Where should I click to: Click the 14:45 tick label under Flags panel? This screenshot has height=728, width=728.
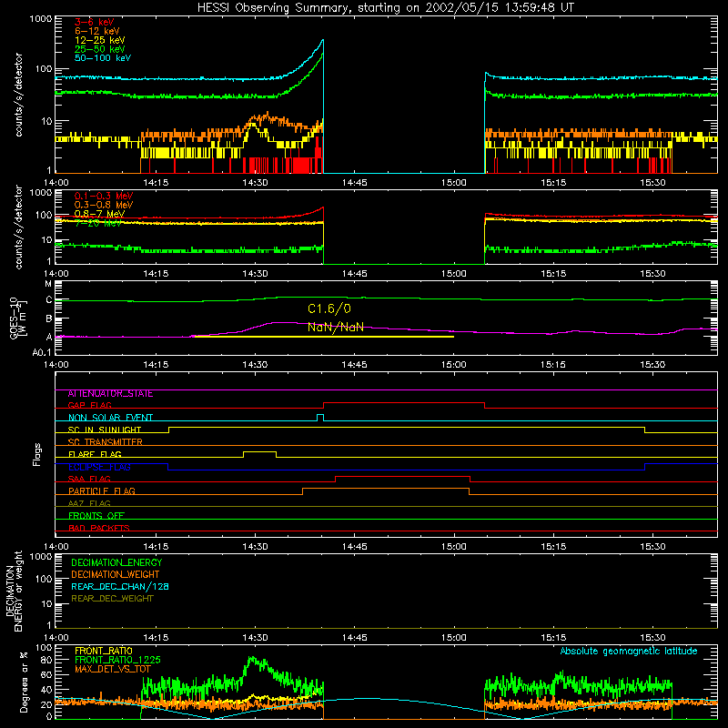click(354, 547)
